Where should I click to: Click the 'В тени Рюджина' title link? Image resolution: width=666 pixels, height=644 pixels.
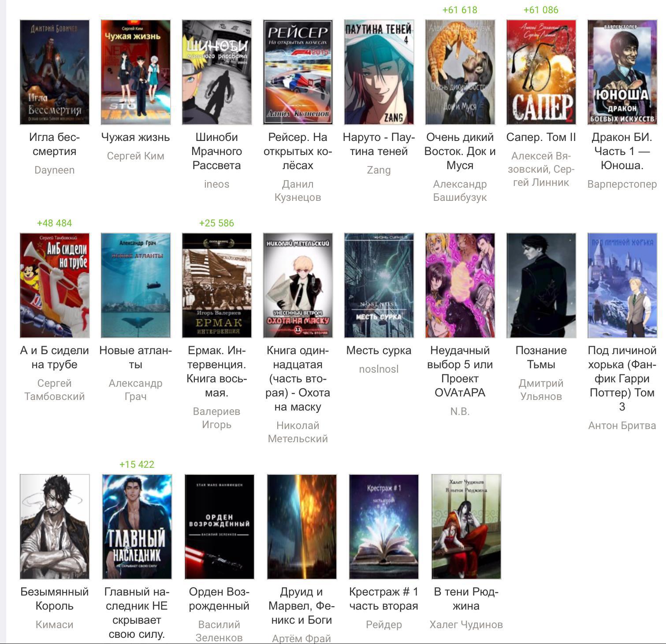point(466,599)
